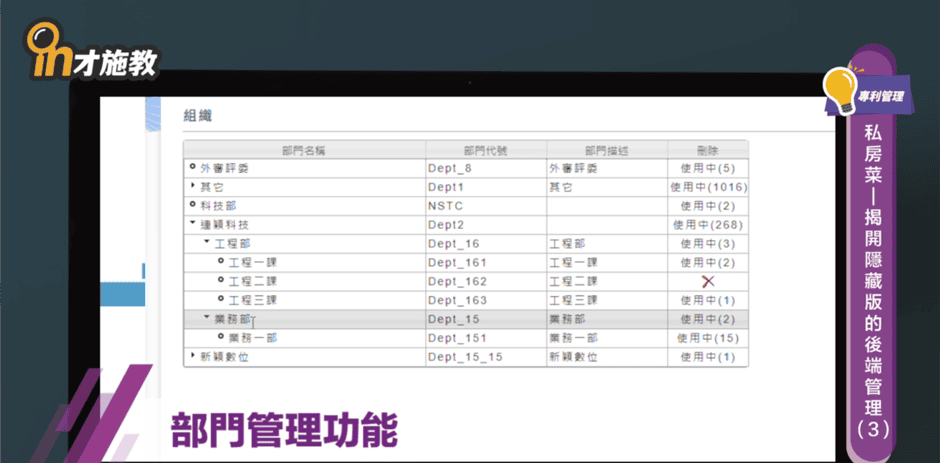The height and width of the screenshot is (463, 940).
Task: Collapse the 工程部 tree node
Action: point(207,243)
